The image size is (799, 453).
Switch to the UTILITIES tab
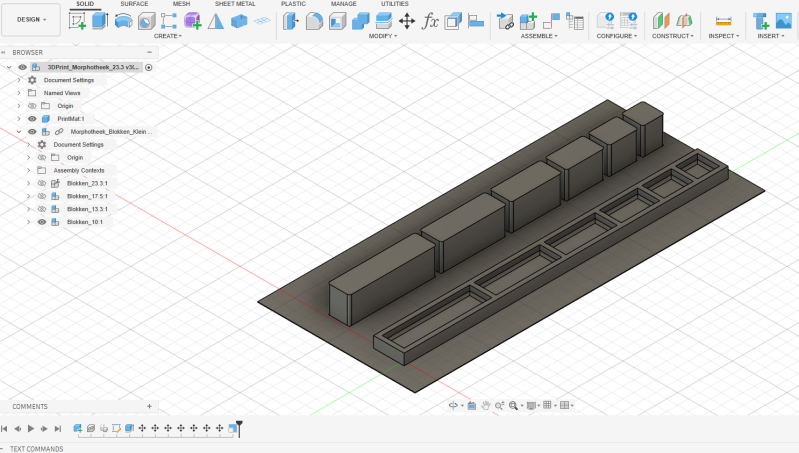pyautogui.click(x=394, y=4)
